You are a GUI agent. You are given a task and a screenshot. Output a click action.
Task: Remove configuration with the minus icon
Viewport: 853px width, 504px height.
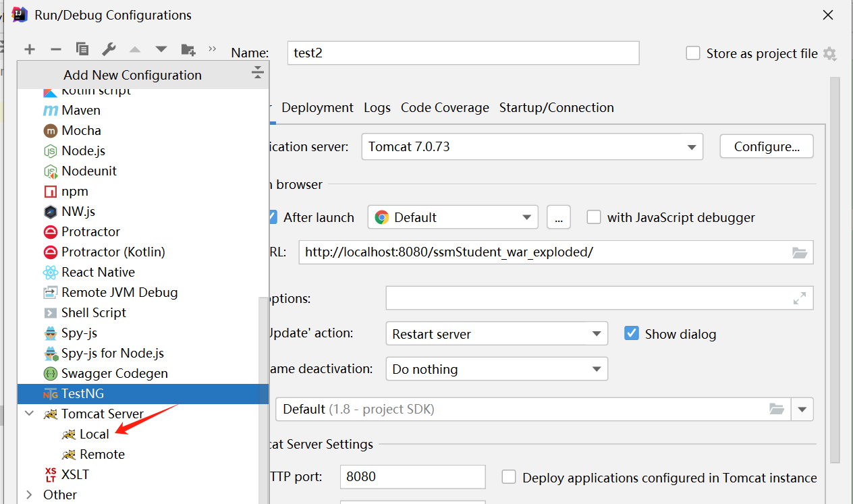coord(56,49)
